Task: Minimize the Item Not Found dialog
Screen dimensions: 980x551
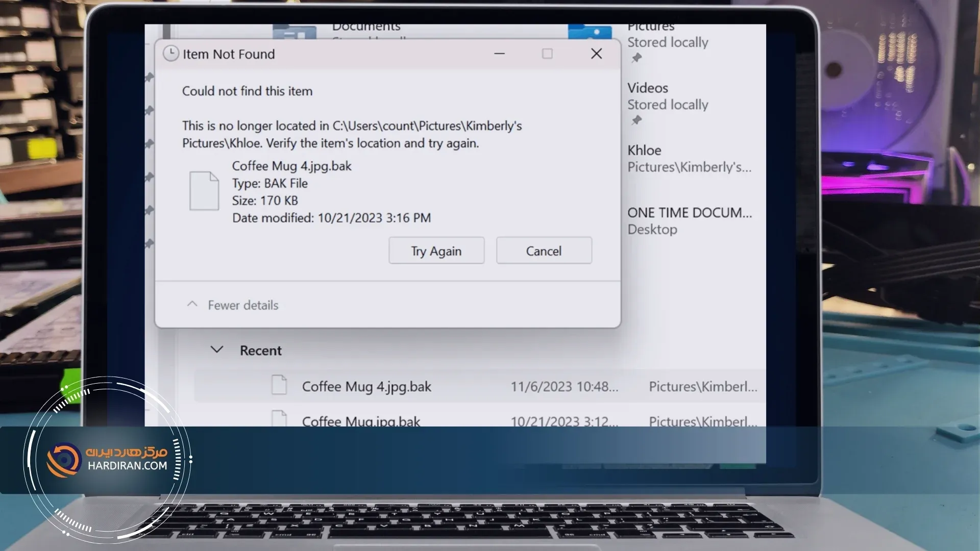Action: tap(499, 54)
